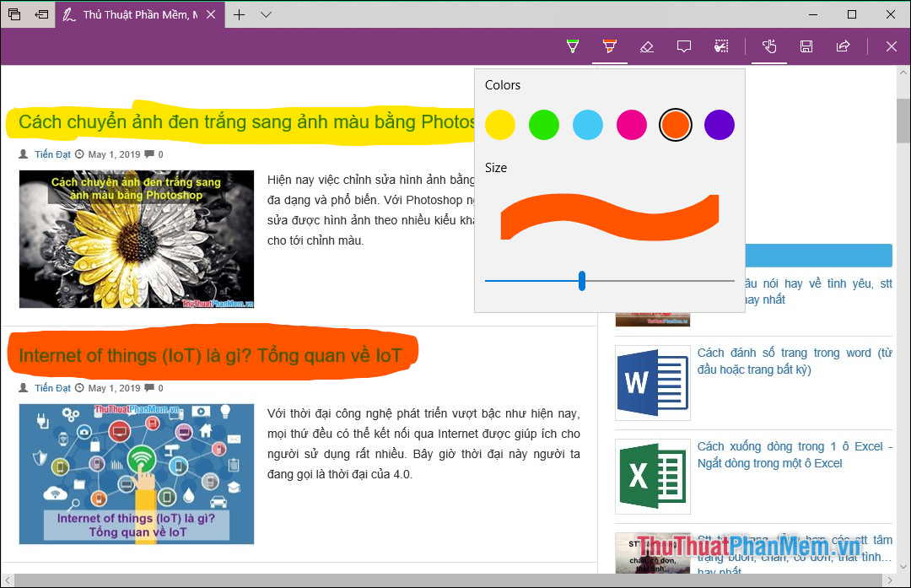Screen dimensions: 911x588
Task: Open the tab actions chevron menu
Action: point(267,14)
